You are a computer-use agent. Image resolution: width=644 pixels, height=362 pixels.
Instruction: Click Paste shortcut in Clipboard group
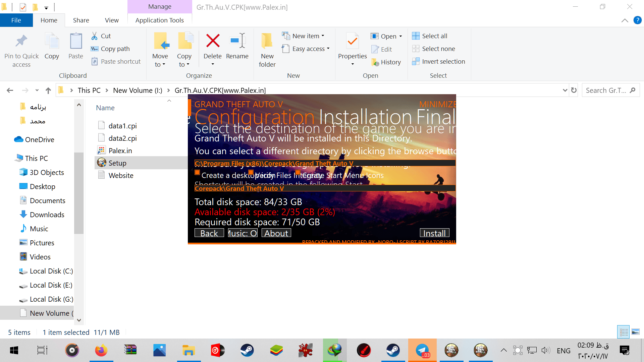[116, 61]
